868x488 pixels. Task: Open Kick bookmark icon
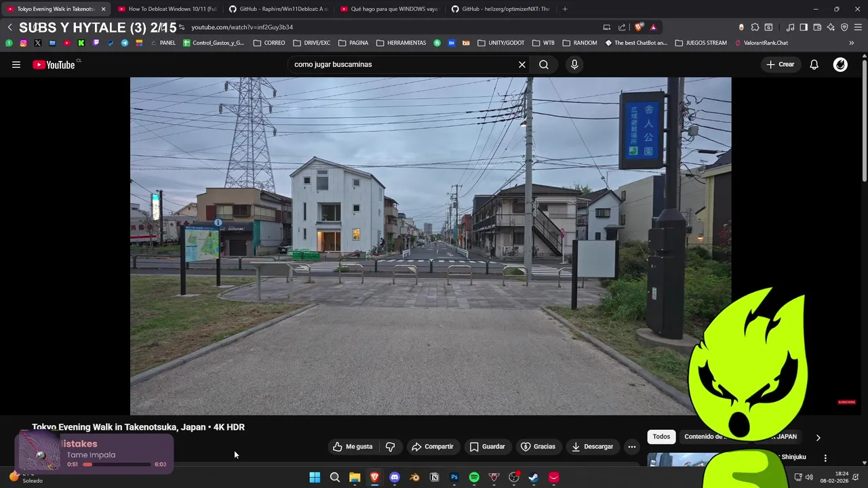click(x=81, y=43)
